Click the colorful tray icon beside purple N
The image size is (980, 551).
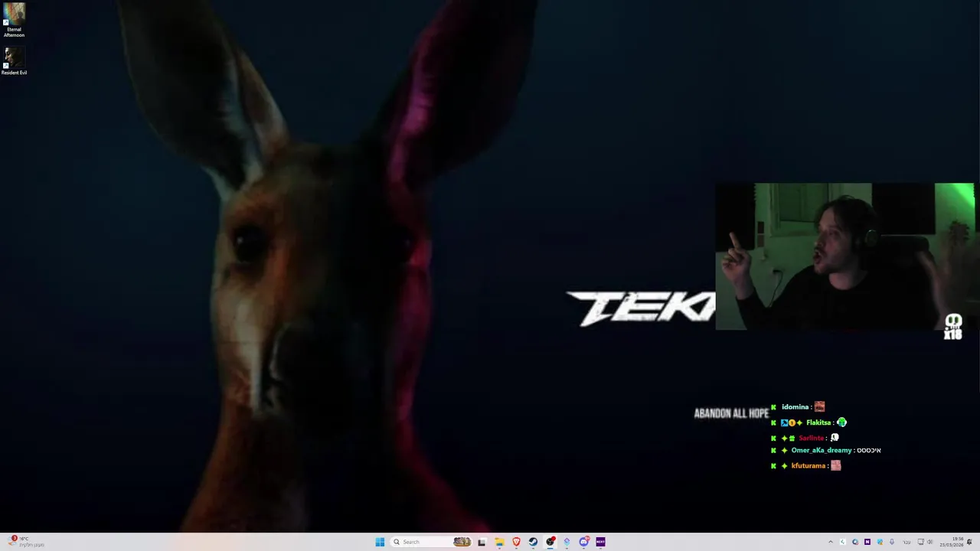tap(880, 542)
